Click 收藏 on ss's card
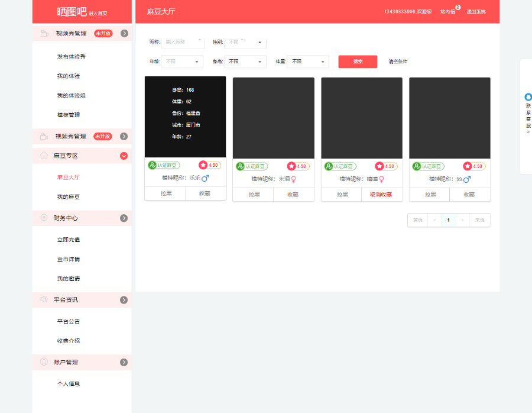 [x=469, y=195]
